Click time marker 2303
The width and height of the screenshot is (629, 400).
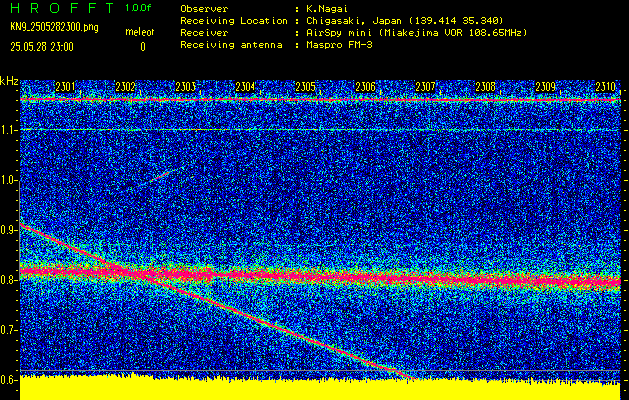185,86
